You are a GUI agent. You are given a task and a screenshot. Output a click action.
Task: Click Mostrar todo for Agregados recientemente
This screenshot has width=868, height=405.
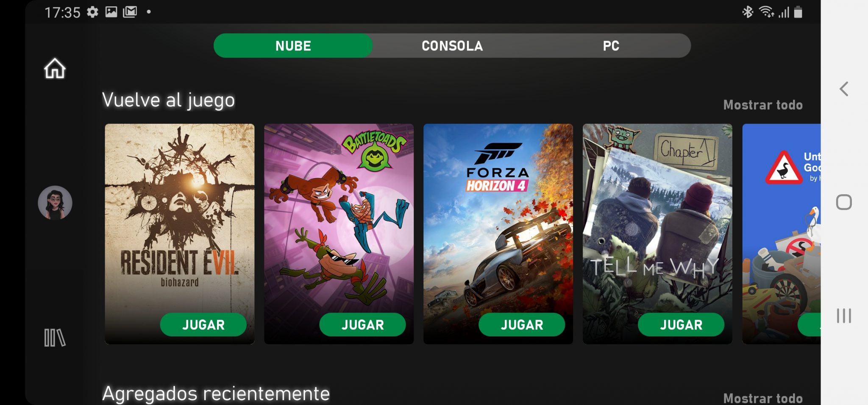(763, 398)
